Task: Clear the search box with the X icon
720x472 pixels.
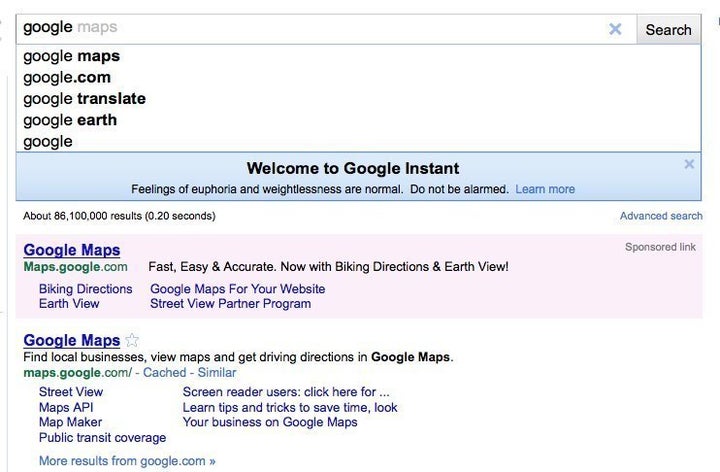Action: pos(615,29)
